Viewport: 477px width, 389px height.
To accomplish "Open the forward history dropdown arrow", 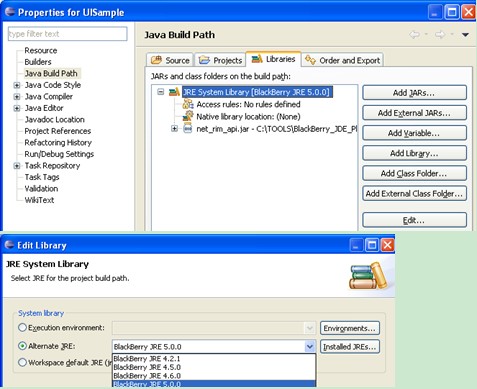I will pyautogui.click(x=452, y=35).
